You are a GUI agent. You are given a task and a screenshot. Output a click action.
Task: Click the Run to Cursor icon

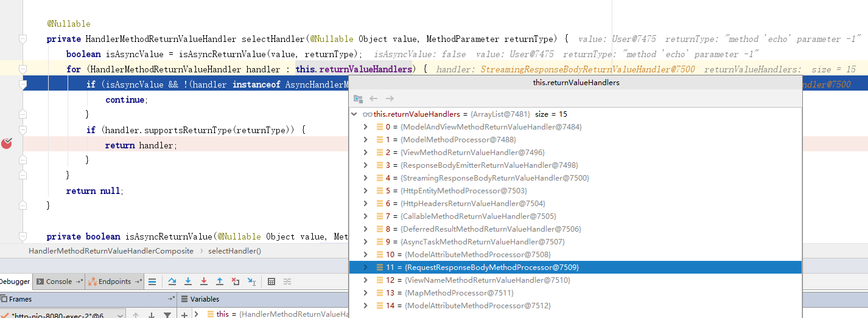251,282
